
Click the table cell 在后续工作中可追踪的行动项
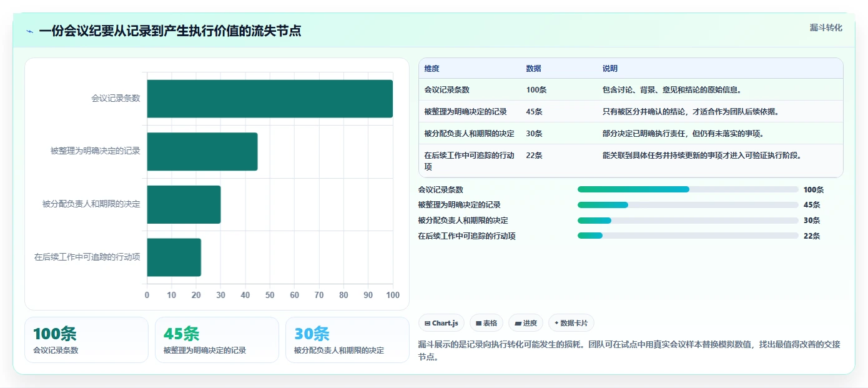click(470, 161)
